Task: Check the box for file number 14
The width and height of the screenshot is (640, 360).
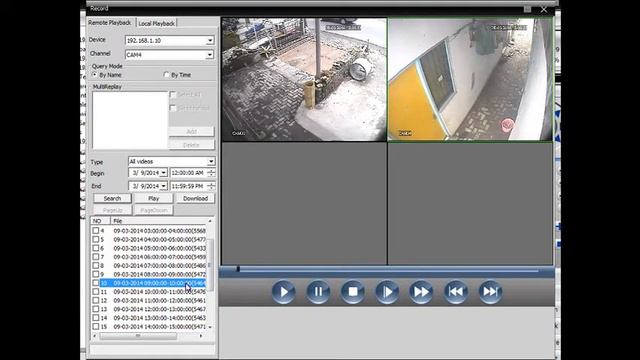Action: point(96,318)
